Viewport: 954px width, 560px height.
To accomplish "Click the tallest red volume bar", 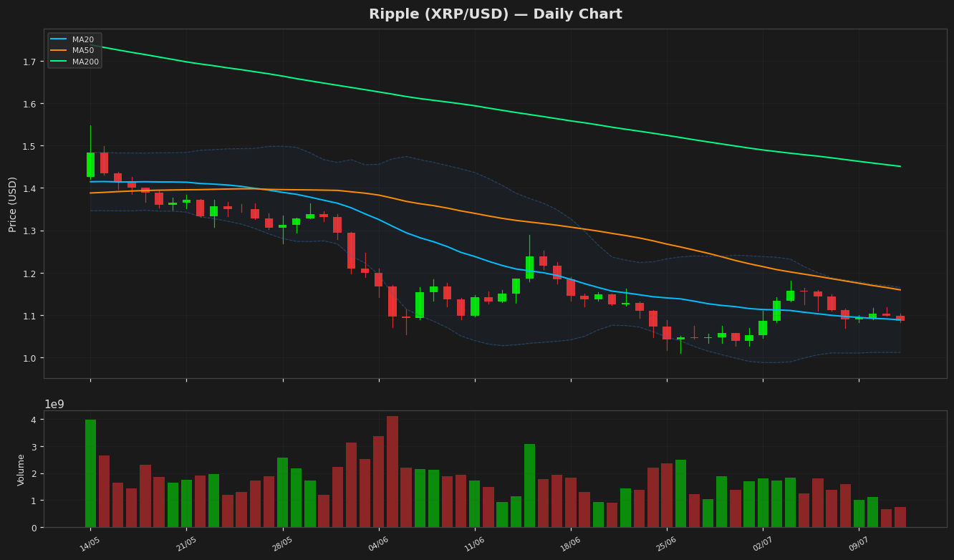I will pos(392,472).
